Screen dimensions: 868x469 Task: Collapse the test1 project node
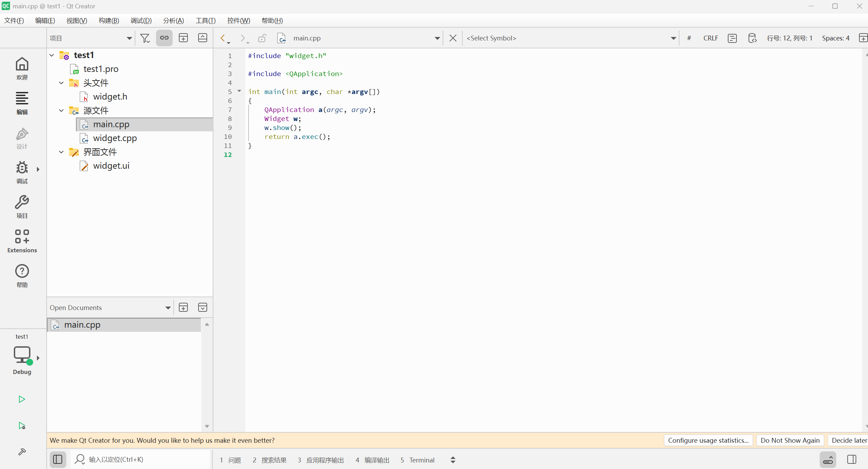(x=52, y=55)
